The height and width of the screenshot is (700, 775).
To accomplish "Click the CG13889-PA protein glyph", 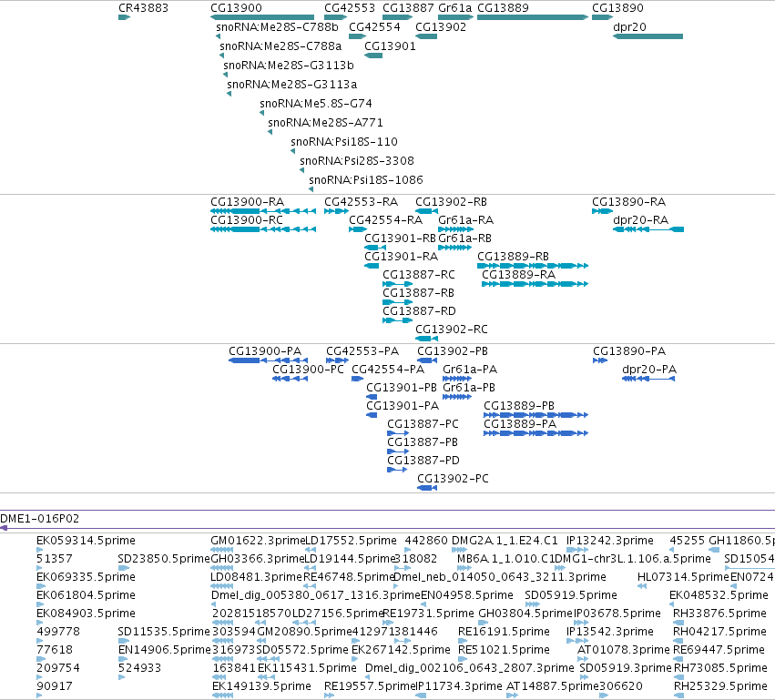I will point(535,433).
